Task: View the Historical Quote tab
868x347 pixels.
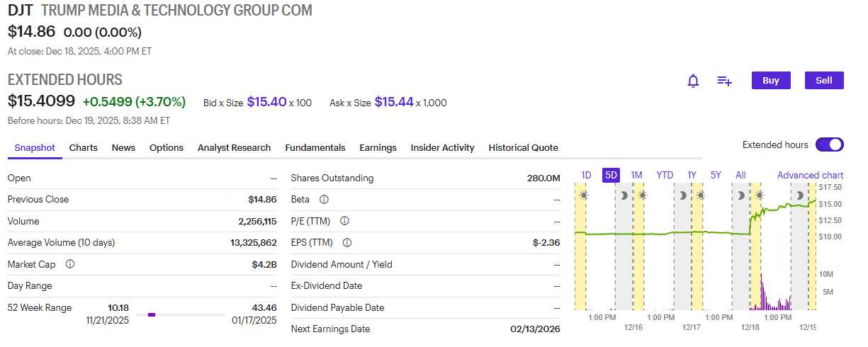Action: [x=523, y=147]
